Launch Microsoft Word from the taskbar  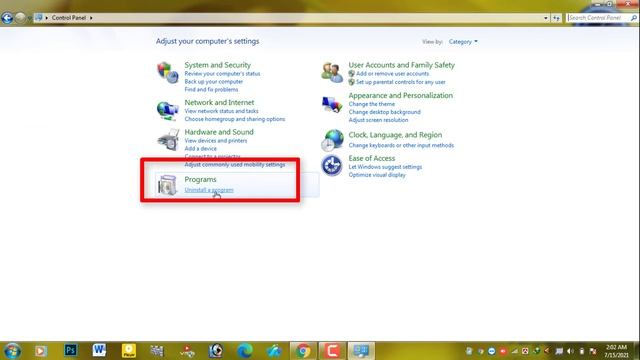click(99, 350)
